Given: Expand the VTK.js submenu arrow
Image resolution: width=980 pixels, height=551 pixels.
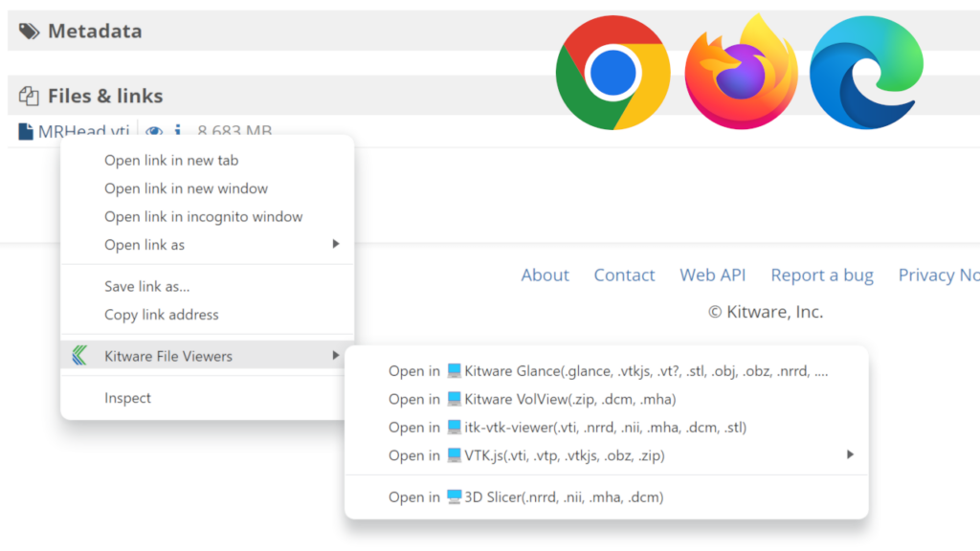Looking at the screenshot, I should 850,455.
